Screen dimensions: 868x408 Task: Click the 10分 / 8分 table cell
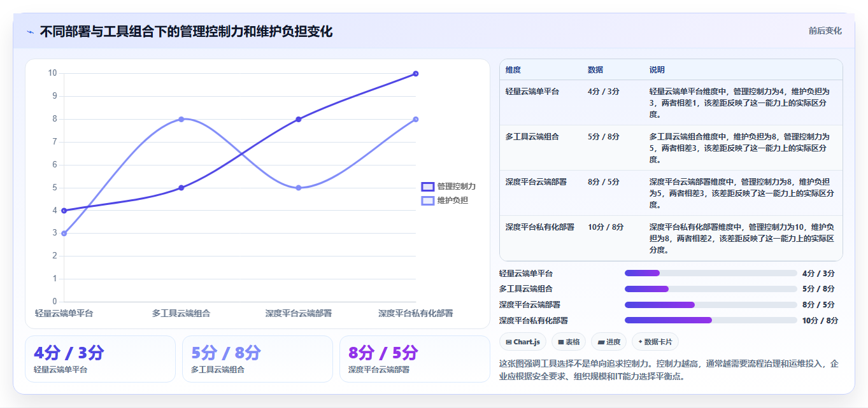606,227
